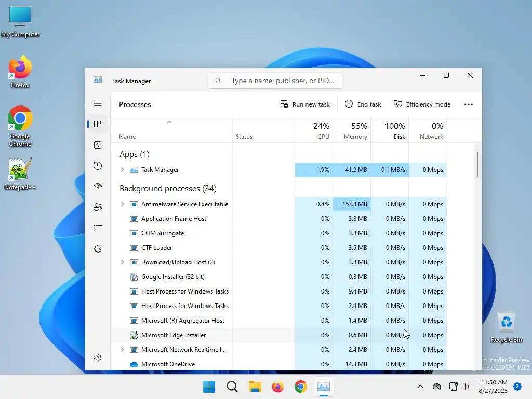Sort processes by Disk column
The width and height of the screenshot is (532, 399).
point(390,130)
